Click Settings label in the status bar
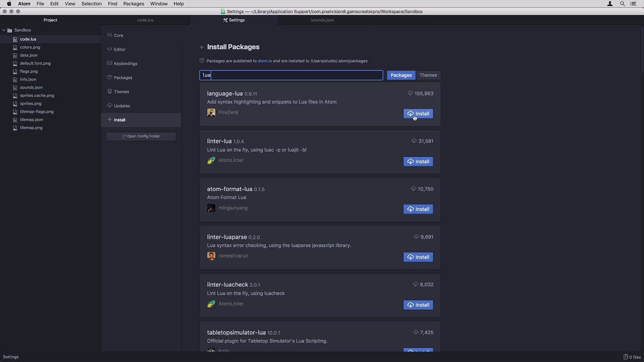 (x=11, y=357)
